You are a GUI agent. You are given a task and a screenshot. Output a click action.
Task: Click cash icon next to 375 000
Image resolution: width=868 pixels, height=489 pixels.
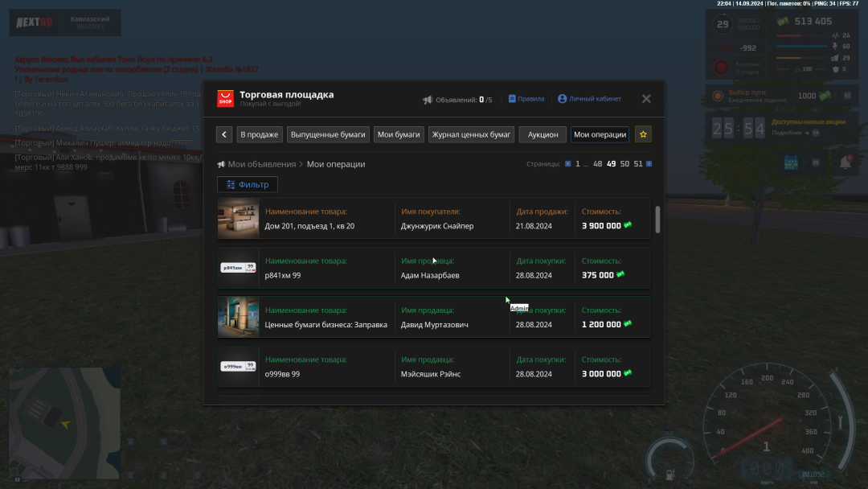pyautogui.click(x=620, y=275)
